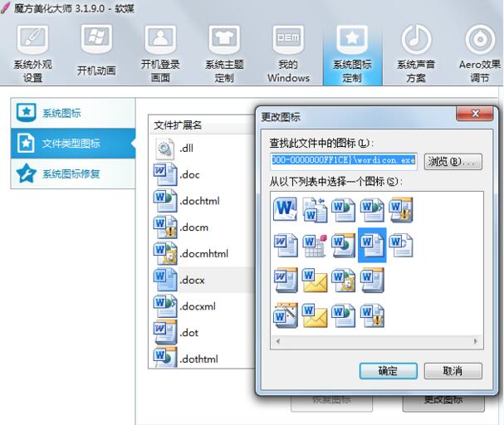Click the 更改图标 button behind the dialog
504x425 pixels.
443,402
